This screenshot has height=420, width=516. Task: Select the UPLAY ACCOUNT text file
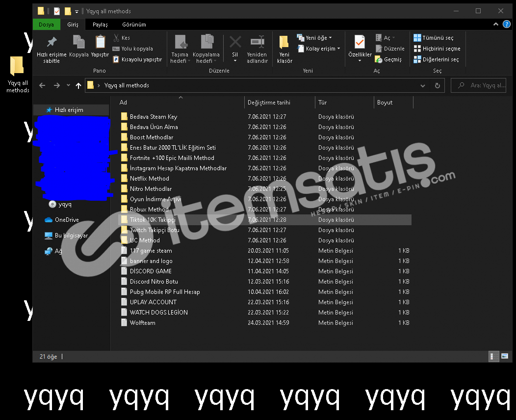pyautogui.click(x=153, y=302)
